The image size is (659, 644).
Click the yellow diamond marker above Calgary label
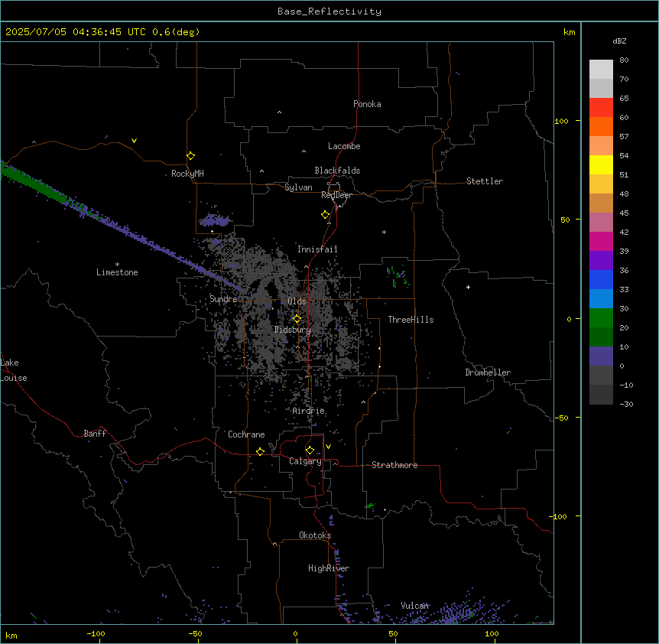310,450
